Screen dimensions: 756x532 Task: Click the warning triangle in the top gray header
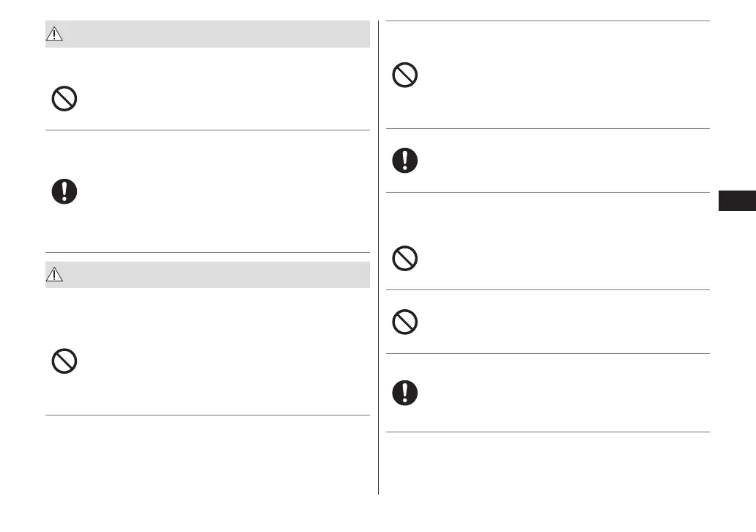click(x=56, y=34)
